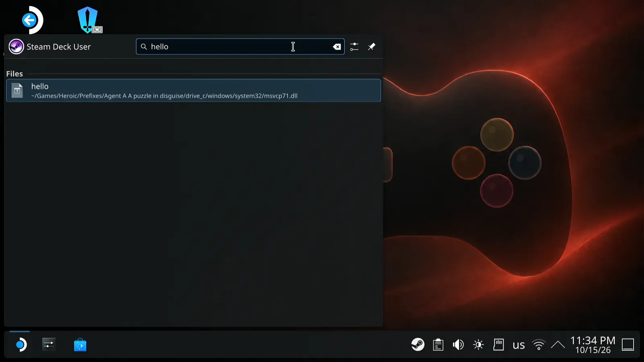Open the SD card disks tray applet
Screen dimensions: 644x362
[499, 345]
